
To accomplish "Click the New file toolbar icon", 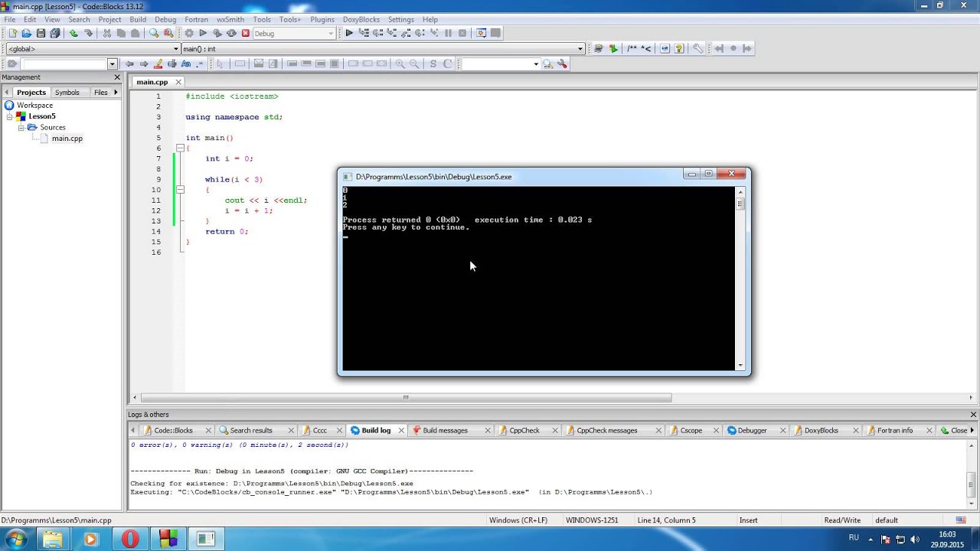I will click(x=12, y=33).
